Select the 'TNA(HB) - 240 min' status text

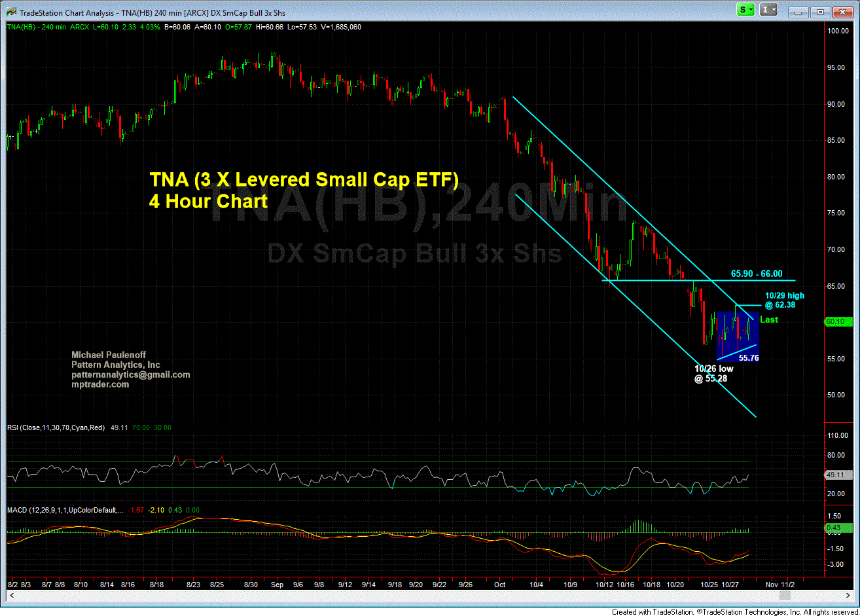click(x=36, y=27)
